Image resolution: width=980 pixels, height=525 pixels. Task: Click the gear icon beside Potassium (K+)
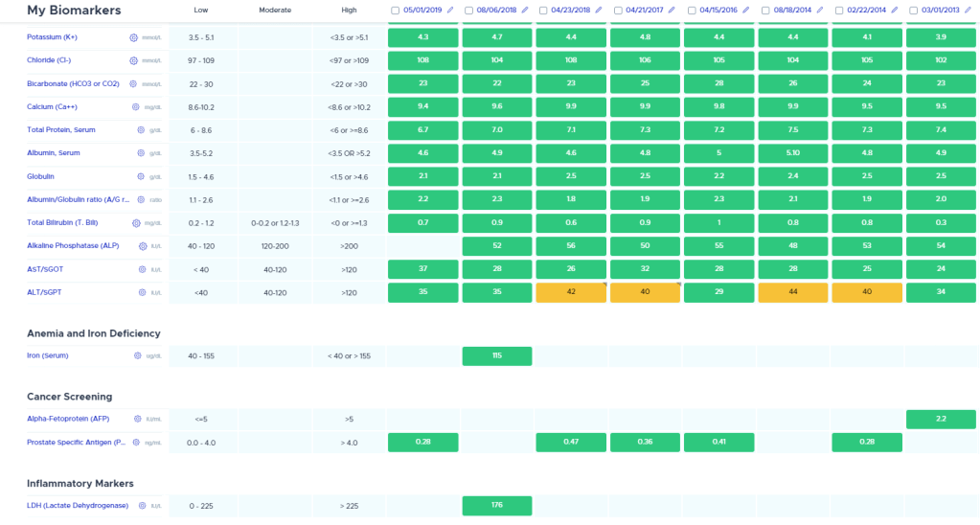(x=134, y=37)
